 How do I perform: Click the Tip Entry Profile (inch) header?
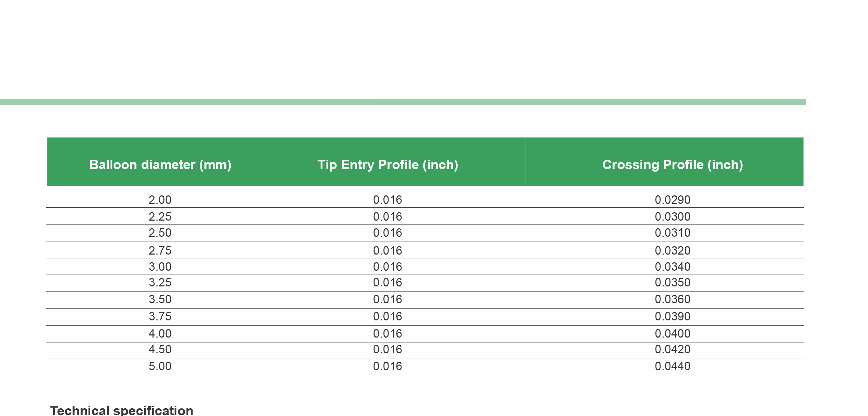click(x=387, y=165)
